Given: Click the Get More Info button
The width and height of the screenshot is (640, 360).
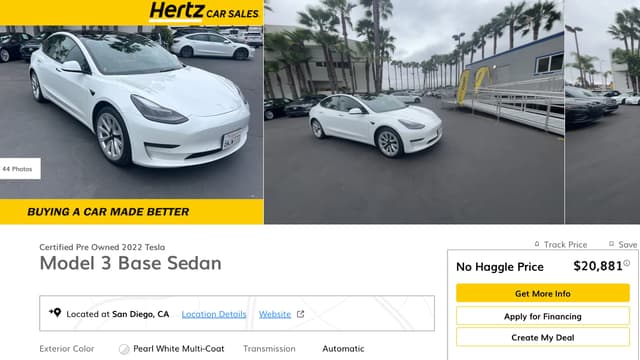Looking at the screenshot, I should click(x=542, y=293).
